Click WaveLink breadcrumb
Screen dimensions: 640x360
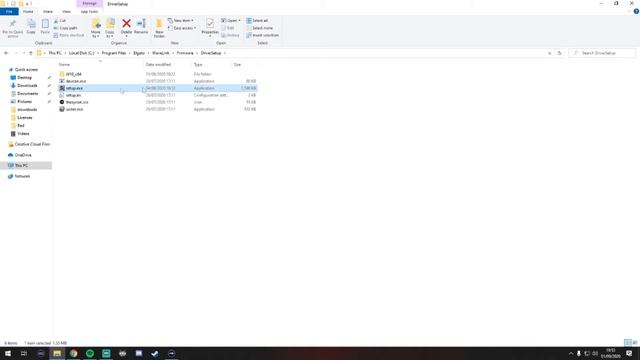pyautogui.click(x=160, y=53)
